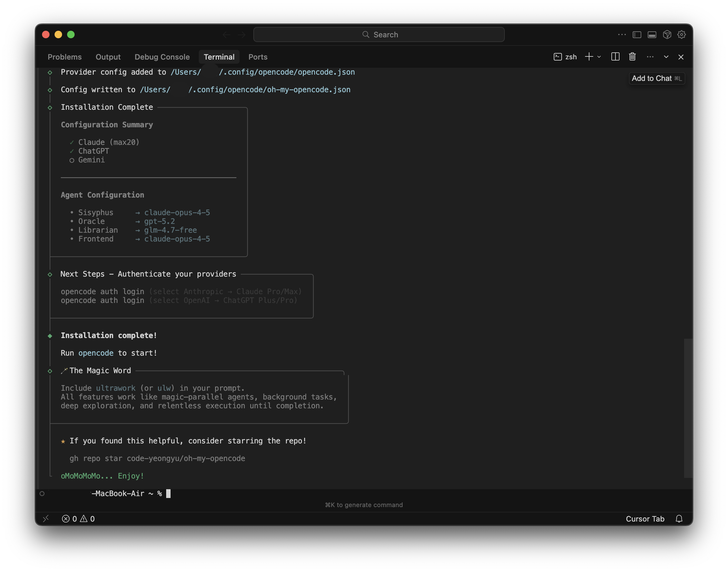728x572 pixels.
Task: Switch to the Debug Console tab
Action: 162,57
